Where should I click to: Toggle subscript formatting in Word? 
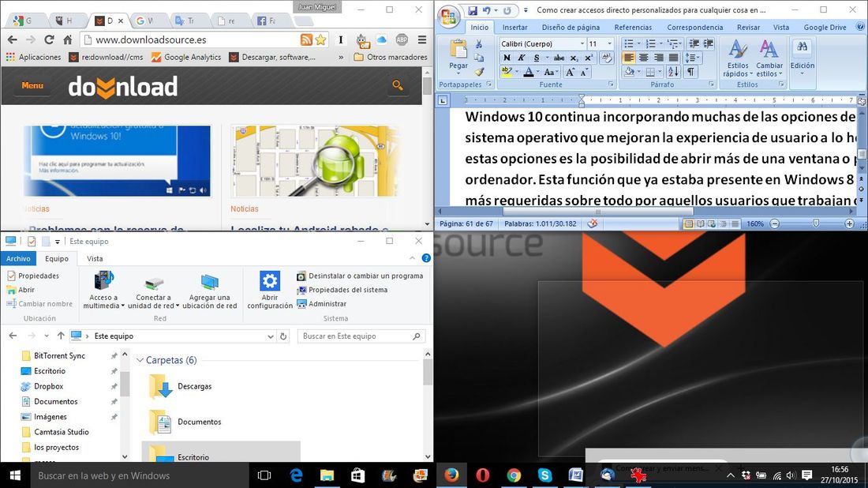[574, 58]
